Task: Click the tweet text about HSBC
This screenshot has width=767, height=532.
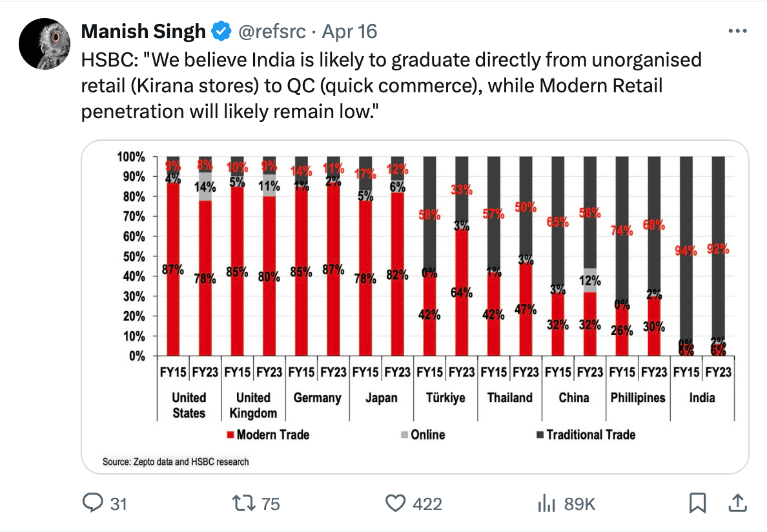Action: [391, 86]
